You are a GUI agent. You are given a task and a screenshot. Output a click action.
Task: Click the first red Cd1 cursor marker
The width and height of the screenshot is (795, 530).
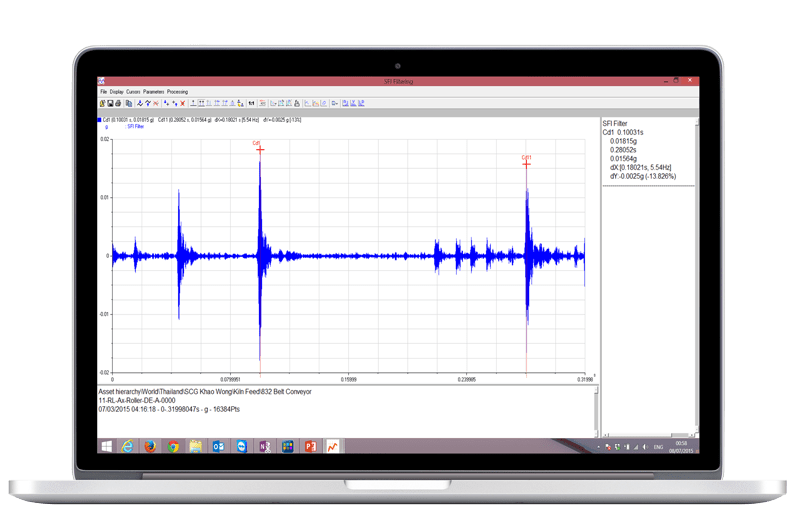(x=260, y=150)
